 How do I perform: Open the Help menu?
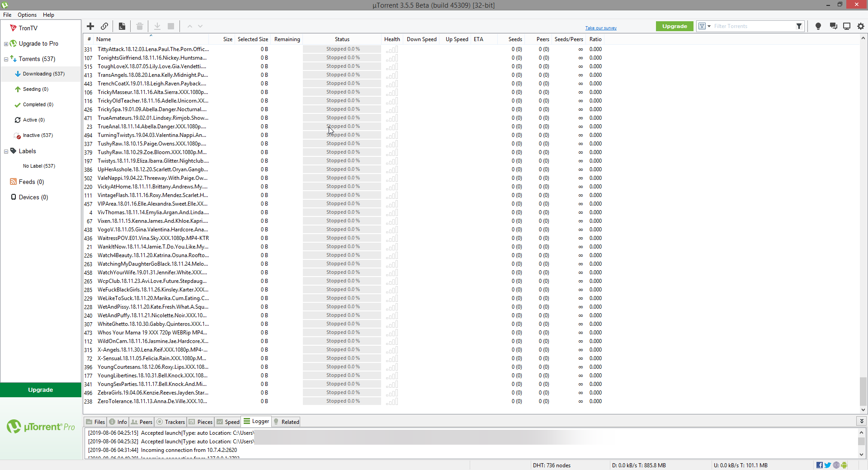pos(48,15)
